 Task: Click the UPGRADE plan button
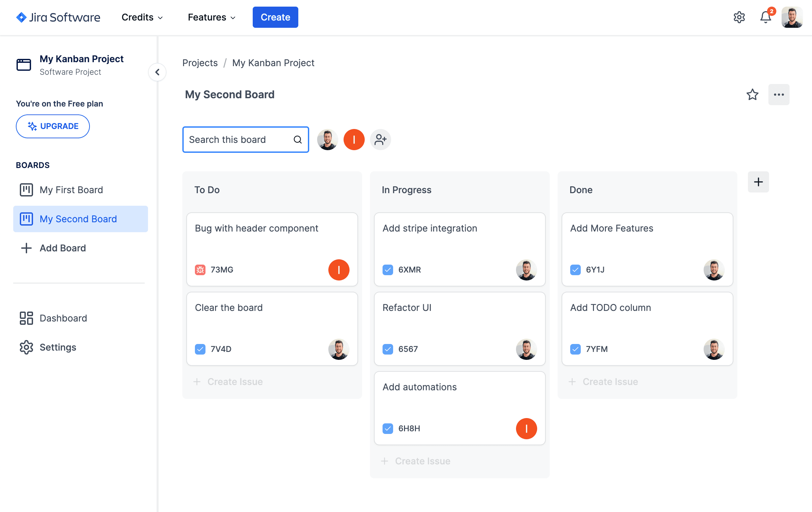coord(53,126)
